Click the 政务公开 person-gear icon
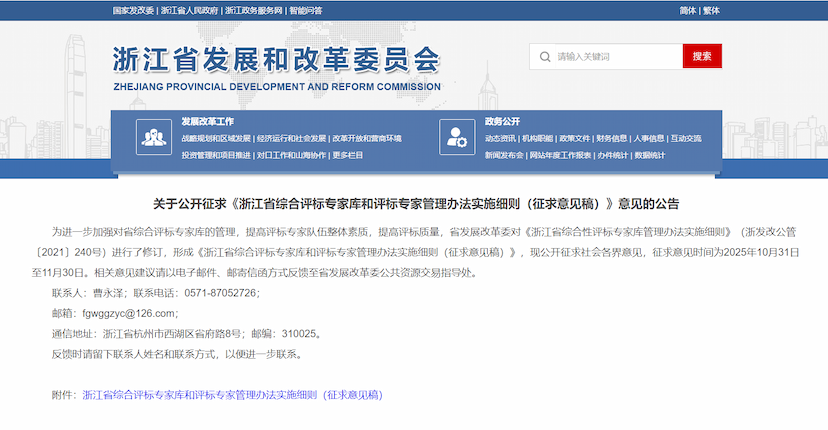The width and height of the screenshot is (828, 430). tap(455, 137)
